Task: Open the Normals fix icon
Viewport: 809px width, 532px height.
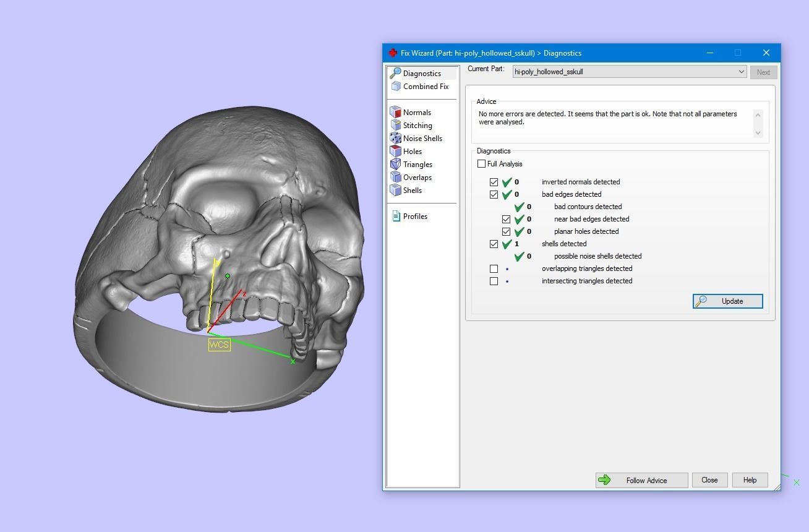Action: click(396, 112)
